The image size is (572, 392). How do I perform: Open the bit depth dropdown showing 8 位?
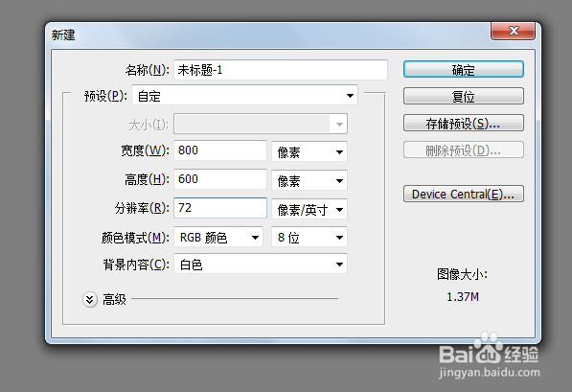pyautogui.click(x=309, y=238)
